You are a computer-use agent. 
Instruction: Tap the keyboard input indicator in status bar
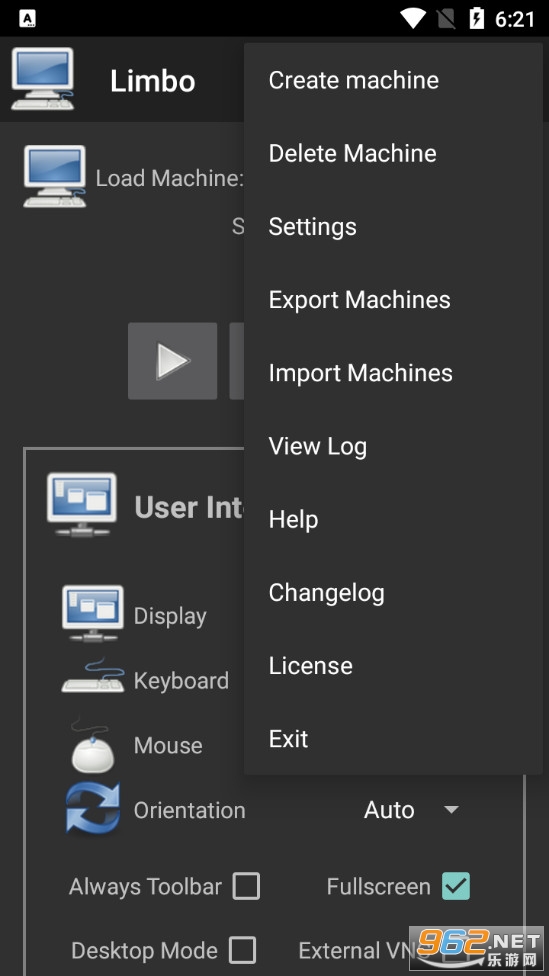pyautogui.click(x=27, y=19)
